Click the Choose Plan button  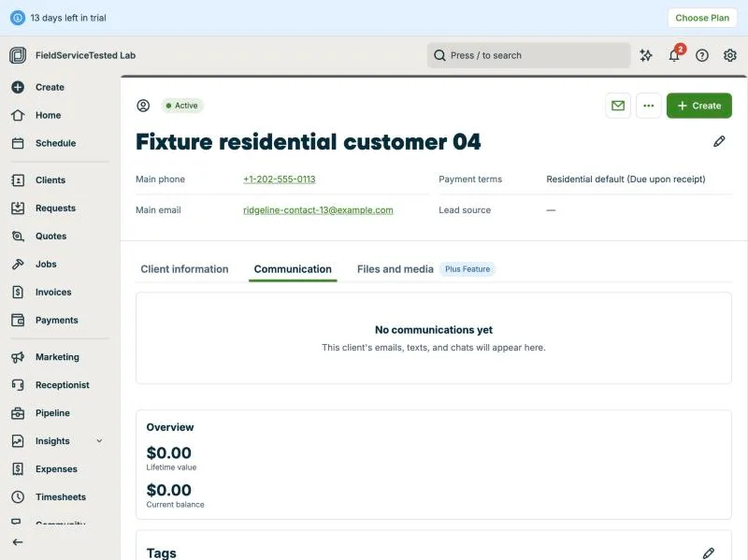(702, 18)
